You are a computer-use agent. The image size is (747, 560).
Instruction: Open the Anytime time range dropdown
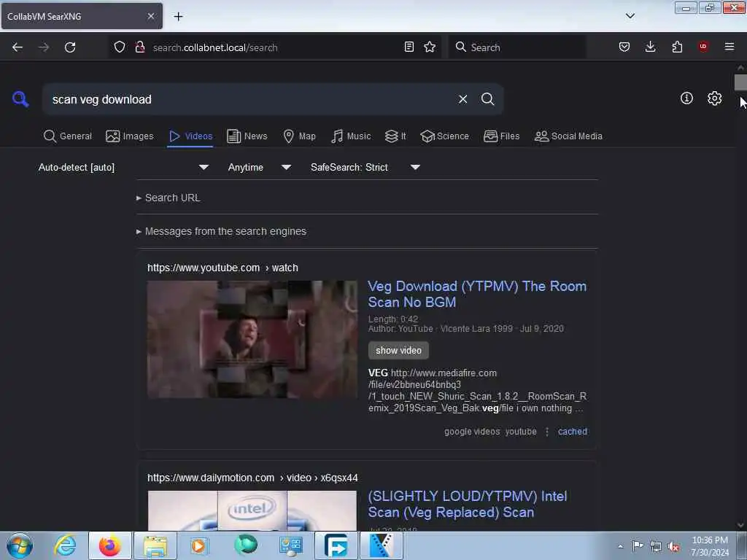[x=259, y=167]
